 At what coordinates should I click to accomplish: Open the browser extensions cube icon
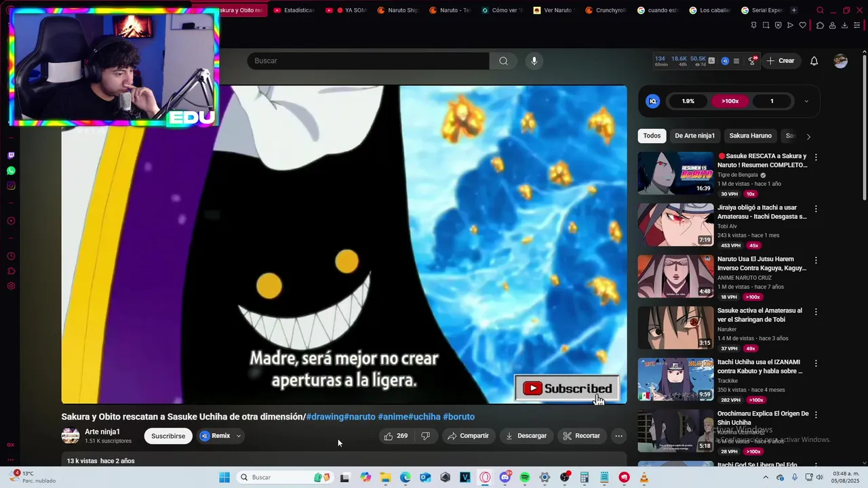820,25
